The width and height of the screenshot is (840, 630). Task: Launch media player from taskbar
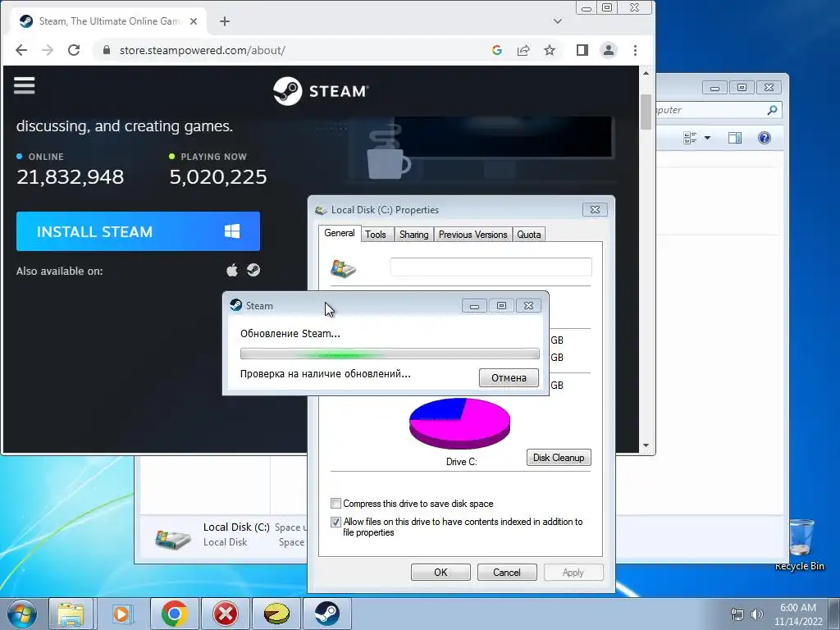[122, 614]
